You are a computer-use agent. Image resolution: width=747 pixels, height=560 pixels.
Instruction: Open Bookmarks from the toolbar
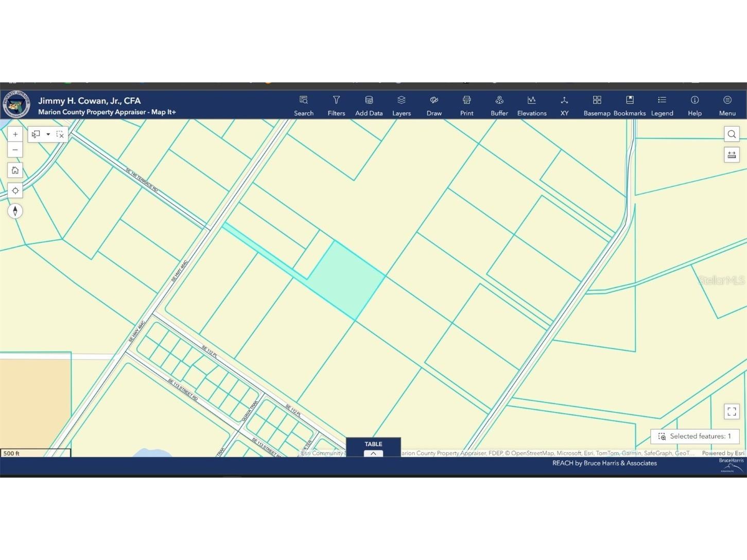click(x=629, y=105)
